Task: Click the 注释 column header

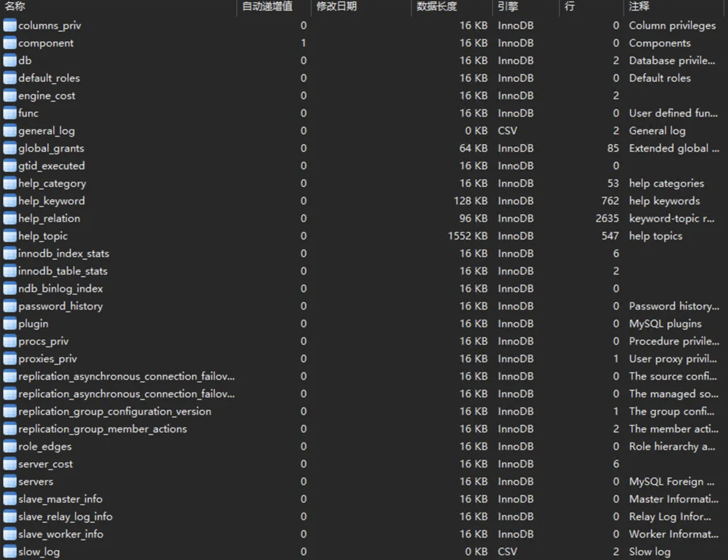Action: (639, 6)
